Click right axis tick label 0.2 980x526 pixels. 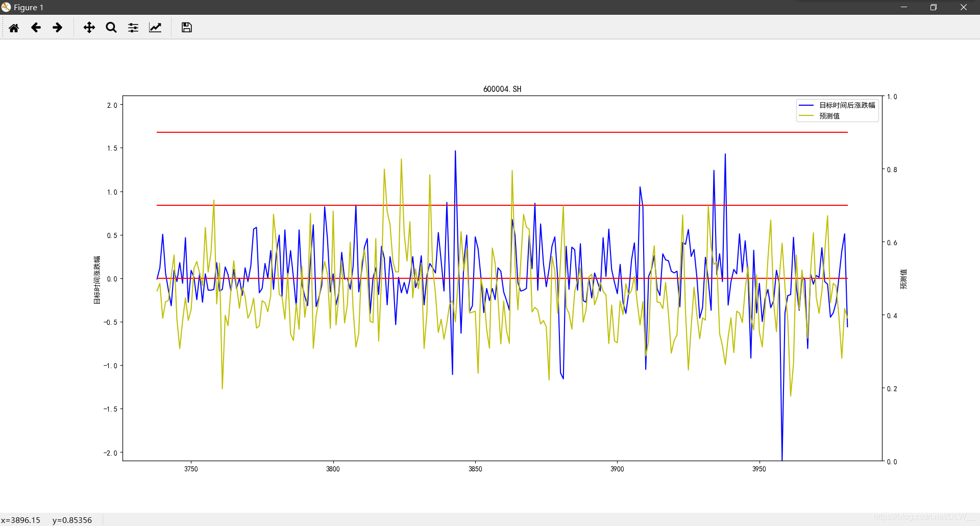892,389
